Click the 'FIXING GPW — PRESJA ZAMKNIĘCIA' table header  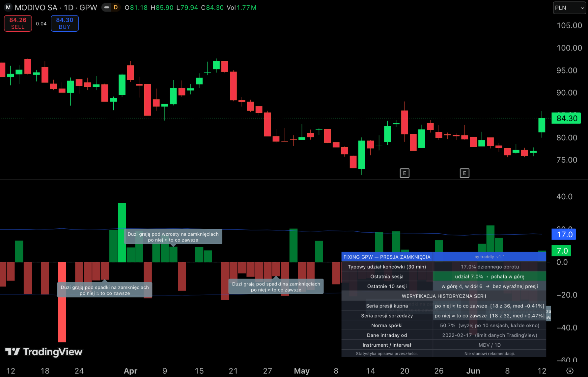pos(387,257)
